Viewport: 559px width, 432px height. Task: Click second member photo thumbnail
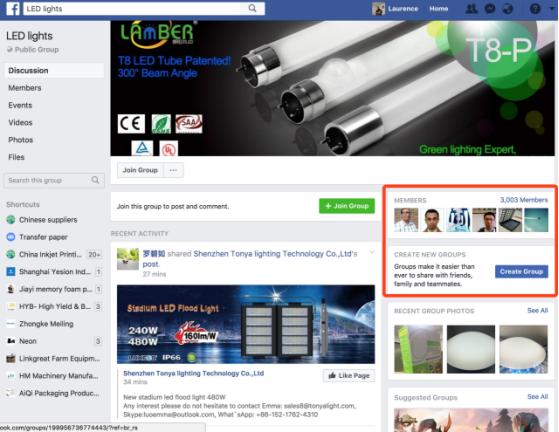point(432,220)
